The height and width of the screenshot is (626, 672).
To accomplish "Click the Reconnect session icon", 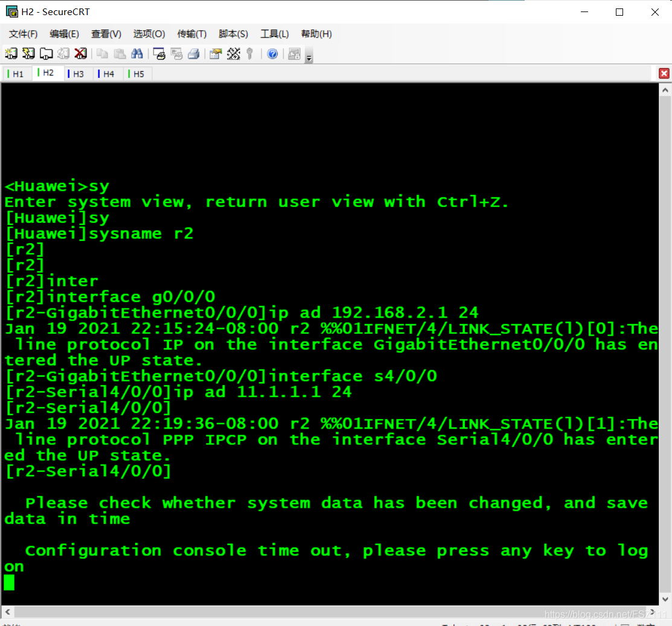I will 63,54.
